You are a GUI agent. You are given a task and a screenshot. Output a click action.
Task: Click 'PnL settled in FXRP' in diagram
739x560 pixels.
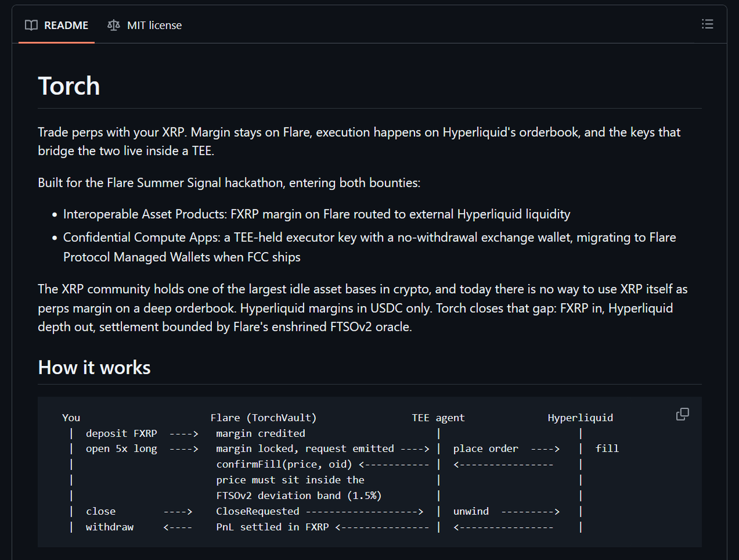pos(272,527)
